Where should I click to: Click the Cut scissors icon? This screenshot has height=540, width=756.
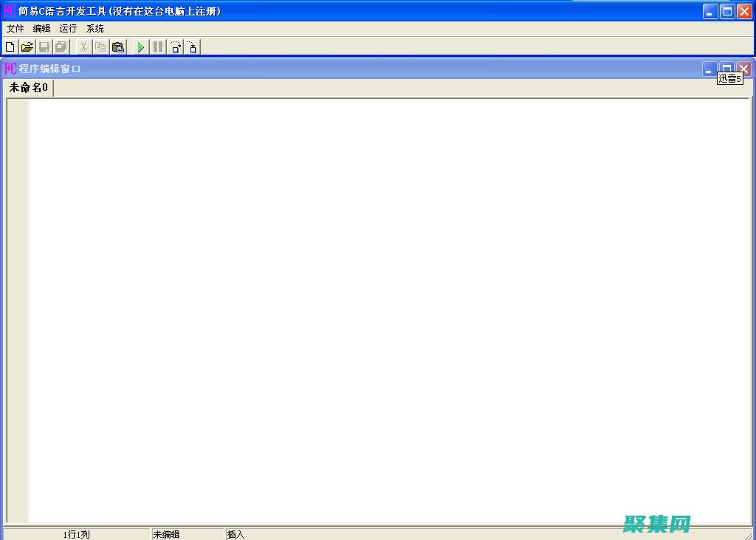[x=83, y=47]
